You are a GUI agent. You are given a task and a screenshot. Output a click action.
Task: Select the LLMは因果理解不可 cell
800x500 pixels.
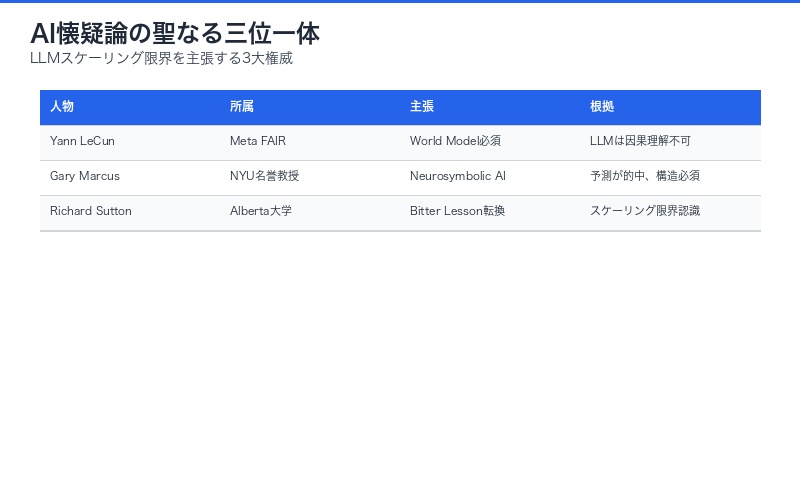[x=640, y=141]
